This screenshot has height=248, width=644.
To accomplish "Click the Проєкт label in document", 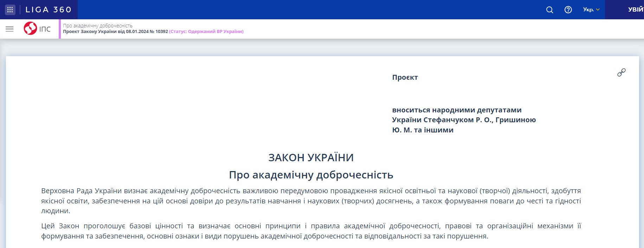I will pos(405,77).
